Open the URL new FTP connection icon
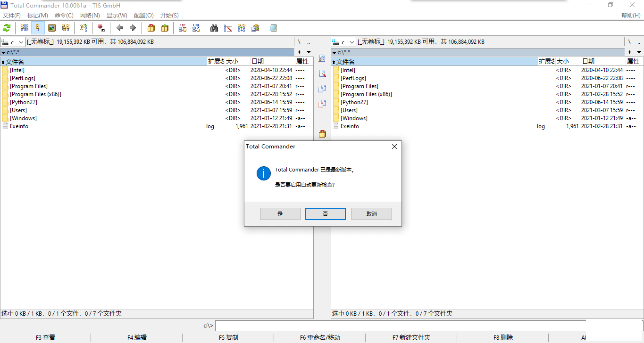This screenshot has height=343, width=644. pyautogui.click(x=196, y=28)
